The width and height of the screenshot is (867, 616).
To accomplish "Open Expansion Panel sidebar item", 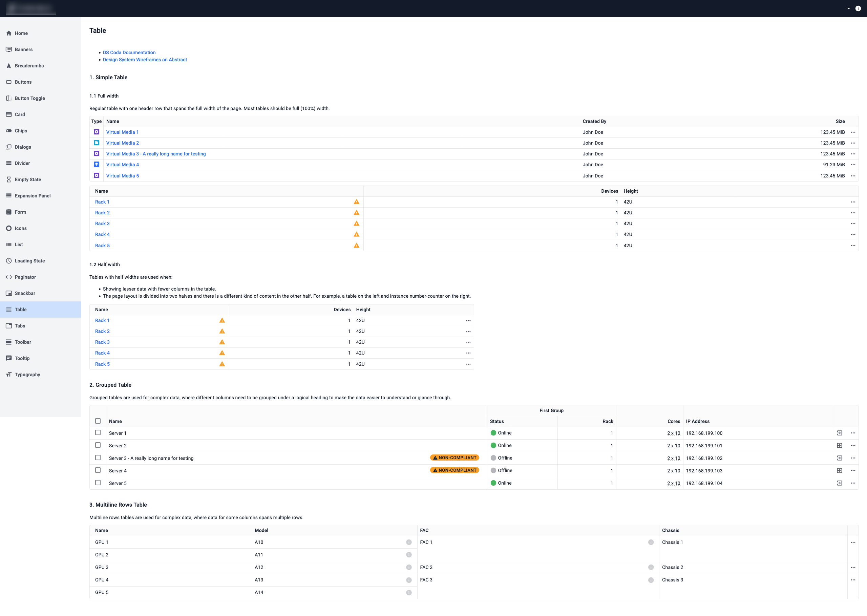I will click(32, 196).
